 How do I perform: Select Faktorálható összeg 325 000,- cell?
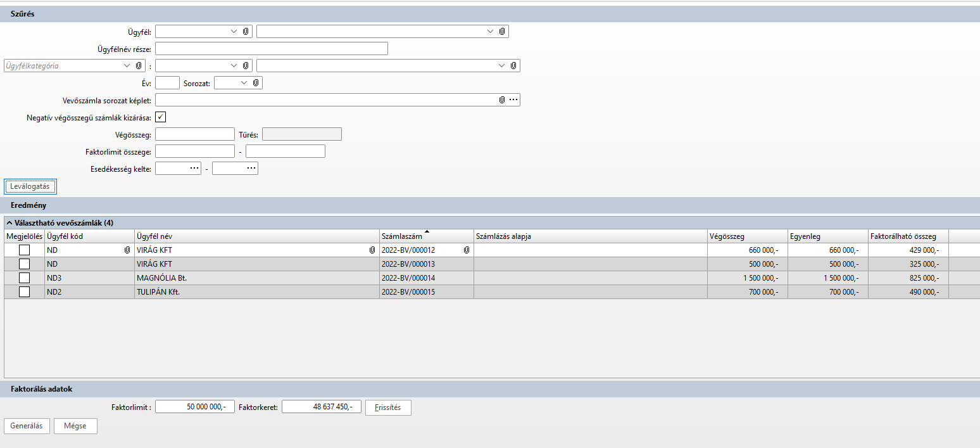tap(908, 264)
